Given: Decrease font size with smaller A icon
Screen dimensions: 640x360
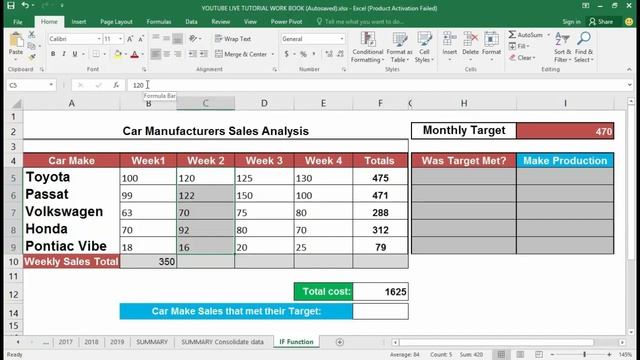Looking at the screenshot, I should click(141, 39).
